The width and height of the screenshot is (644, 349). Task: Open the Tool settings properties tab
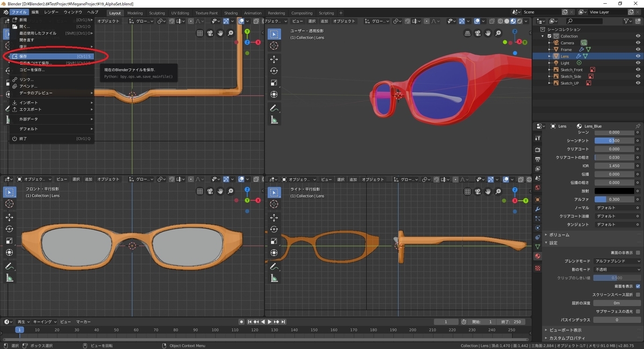point(538,138)
